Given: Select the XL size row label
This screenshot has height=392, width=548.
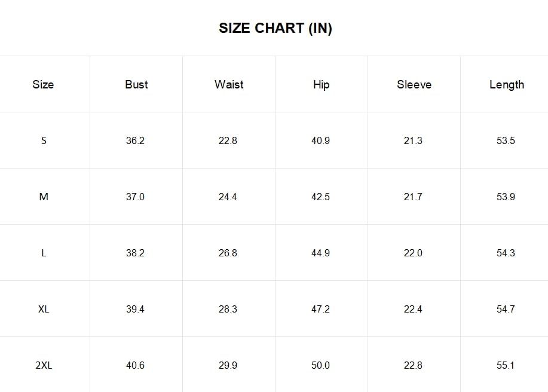Looking at the screenshot, I should coord(44,309).
